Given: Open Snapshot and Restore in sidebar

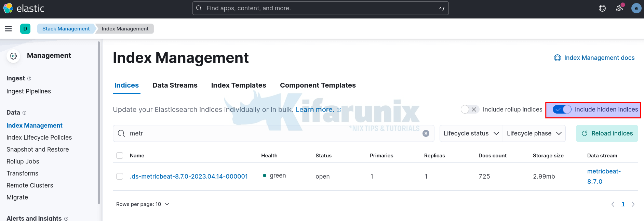Looking at the screenshot, I should 38,149.
